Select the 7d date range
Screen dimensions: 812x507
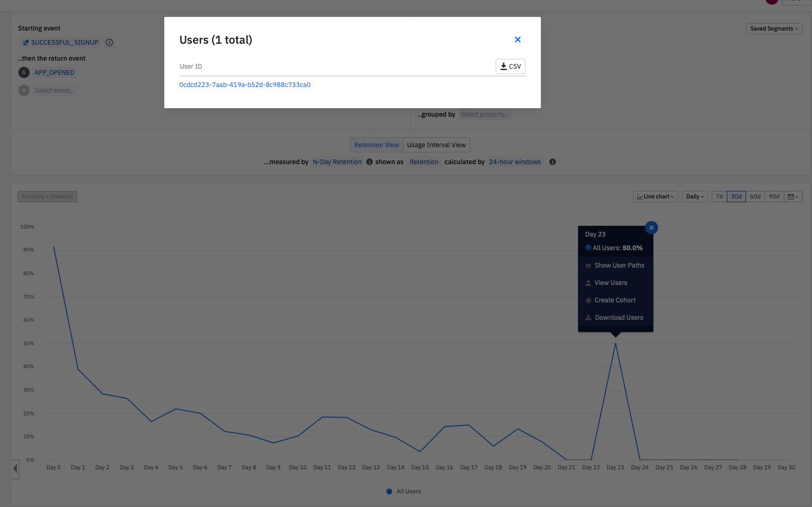coord(719,197)
